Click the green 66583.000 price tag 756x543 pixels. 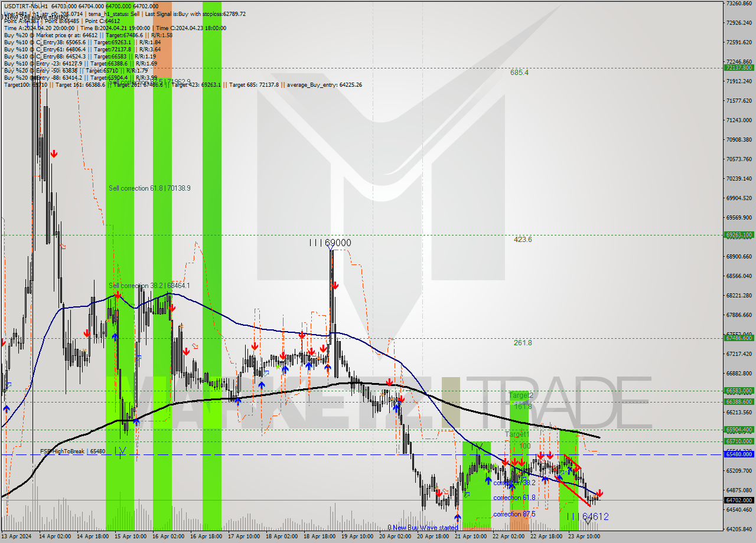coord(739,390)
